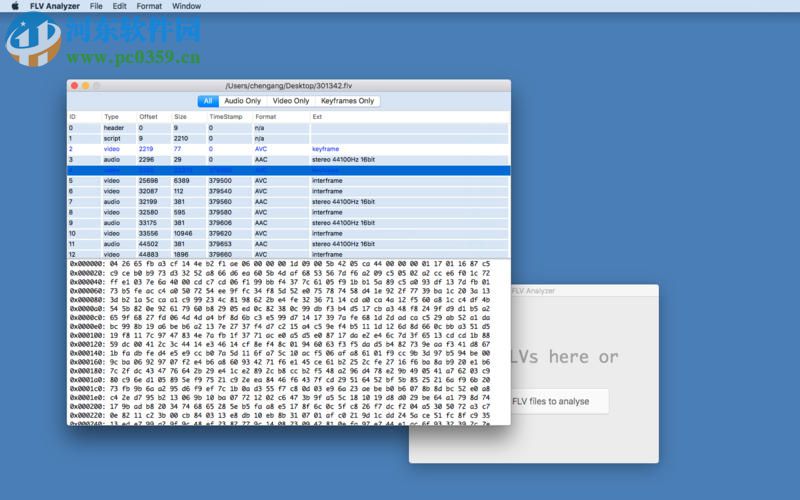Open the Format menu
This screenshot has width=800, height=500.
click(x=149, y=6)
